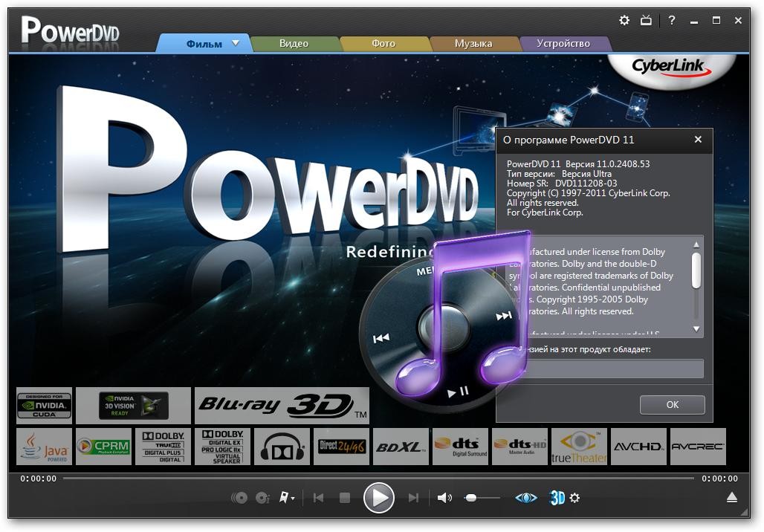Click the playback progress seek bar
This screenshot has height=532, width=764.
click(378, 479)
